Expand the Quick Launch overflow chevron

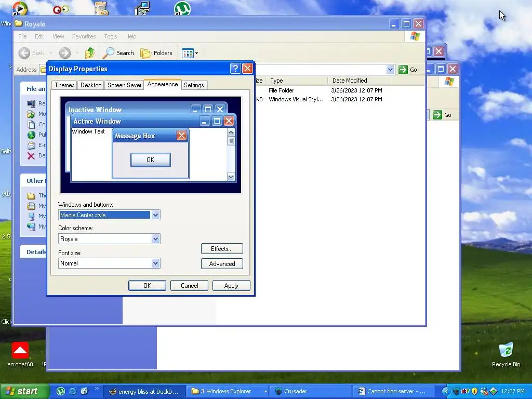[97, 389]
